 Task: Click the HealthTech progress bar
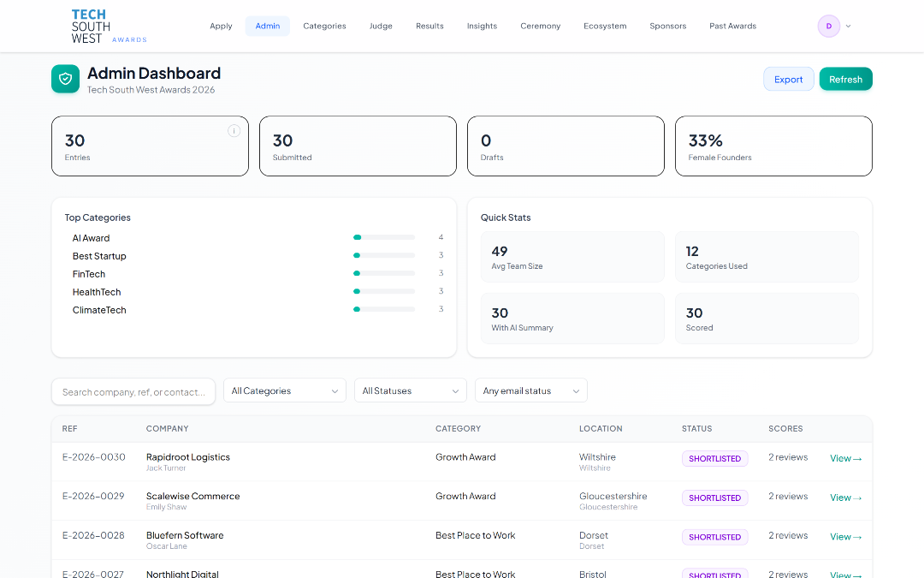tap(384, 291)
